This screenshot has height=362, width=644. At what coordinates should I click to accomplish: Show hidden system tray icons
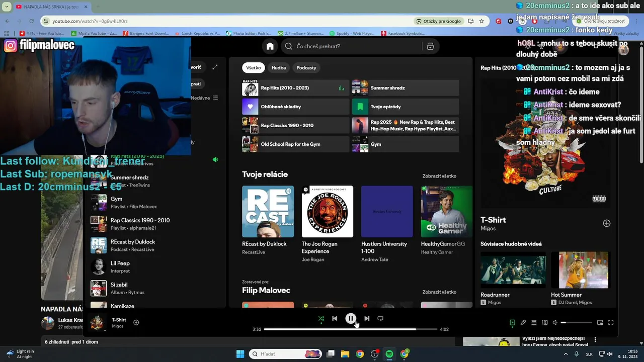click(x=566, y=354)
